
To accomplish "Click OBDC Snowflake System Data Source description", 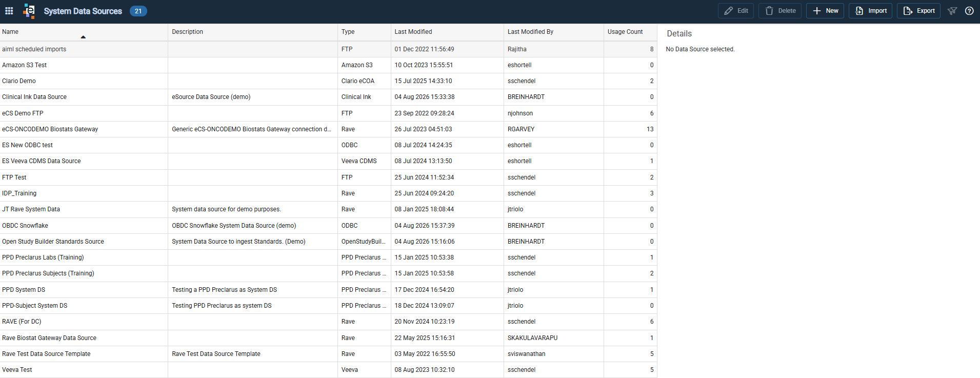I will coord(234,226).
